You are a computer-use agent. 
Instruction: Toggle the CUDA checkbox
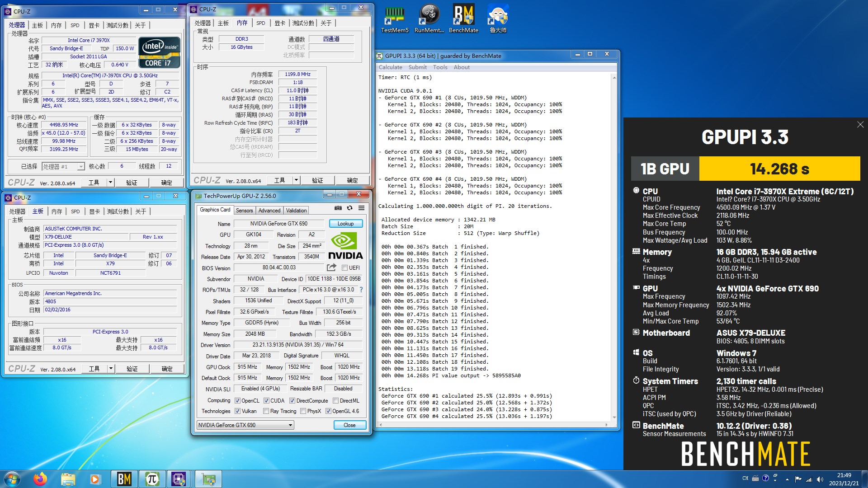[266, 401]
